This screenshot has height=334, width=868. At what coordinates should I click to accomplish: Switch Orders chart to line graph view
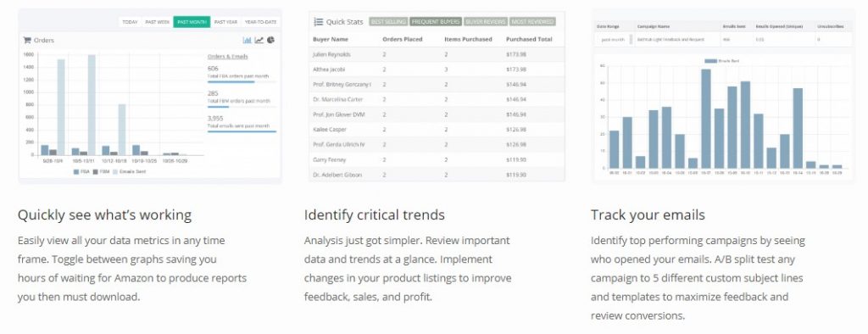pos(259,40)
